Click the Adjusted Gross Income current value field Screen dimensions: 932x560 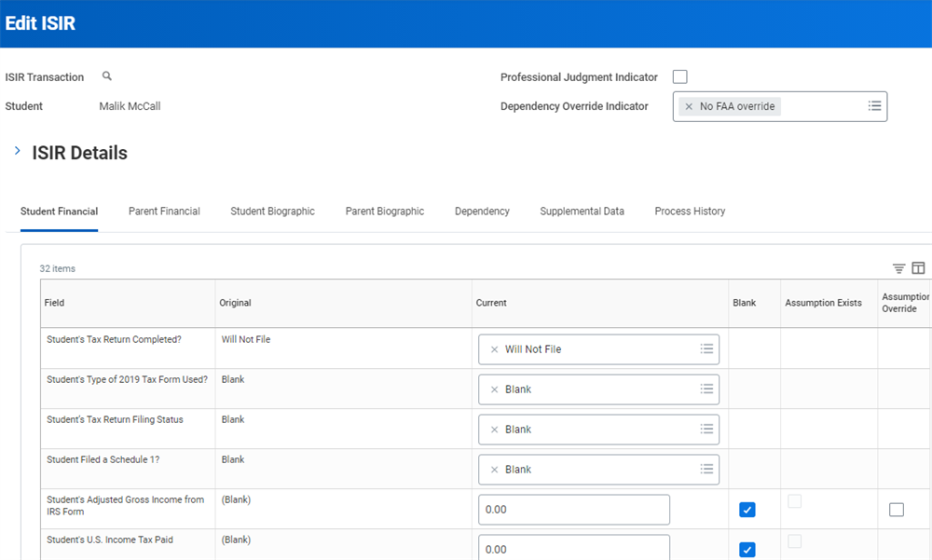coord(573,510)
